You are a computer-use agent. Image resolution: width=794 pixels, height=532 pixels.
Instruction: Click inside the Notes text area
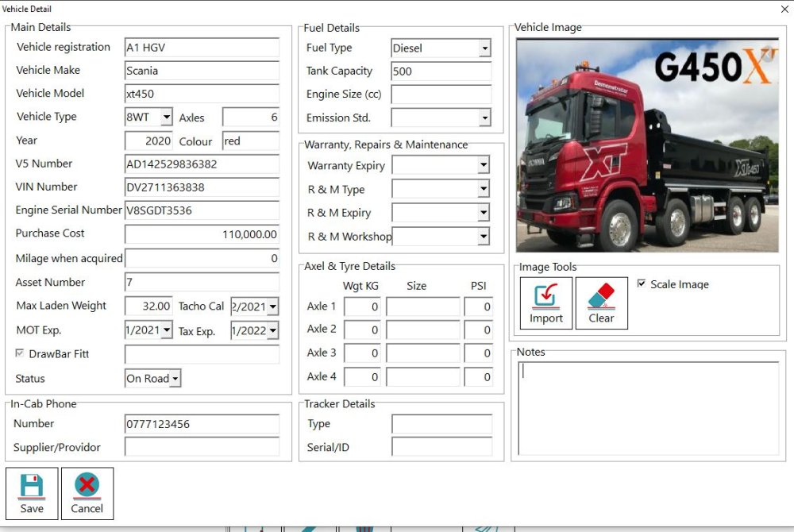tap(648, 408)
